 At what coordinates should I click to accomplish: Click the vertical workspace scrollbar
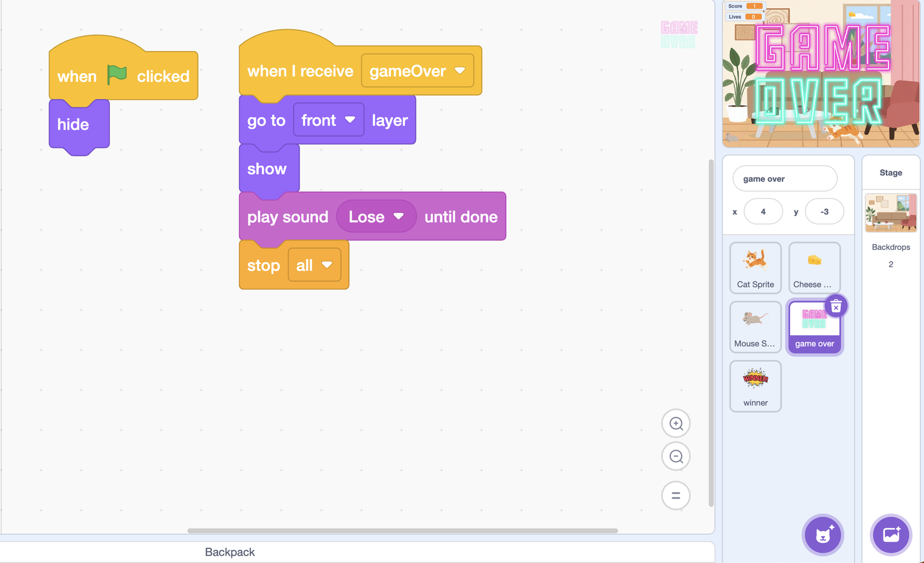click(x=711, y=333)
